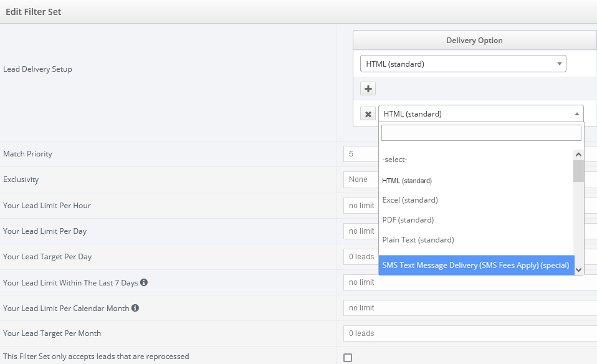Click info icon beside Per Calendar Month limit
597x364 pixels.
point(135,308)
